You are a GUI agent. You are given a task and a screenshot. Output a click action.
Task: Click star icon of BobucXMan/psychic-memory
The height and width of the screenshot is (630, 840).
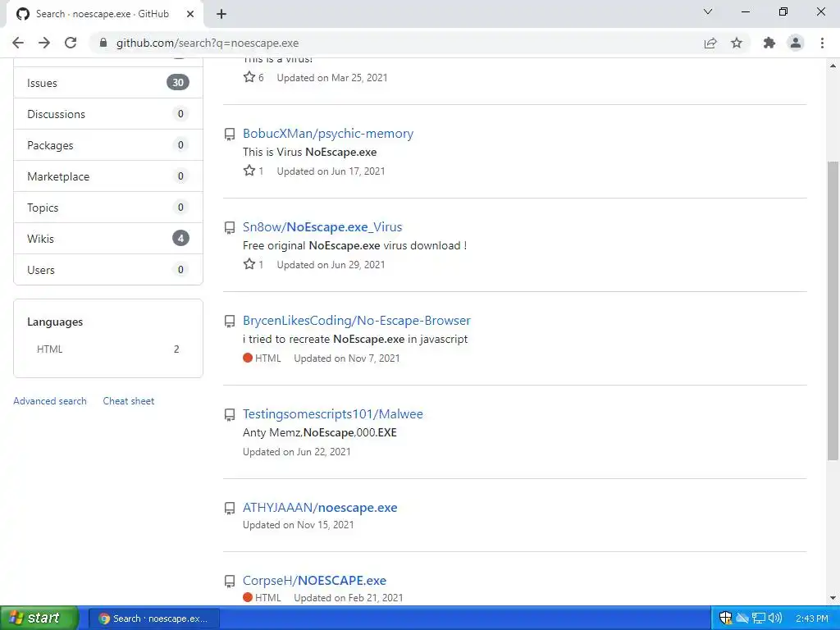(x=249, y=171)
